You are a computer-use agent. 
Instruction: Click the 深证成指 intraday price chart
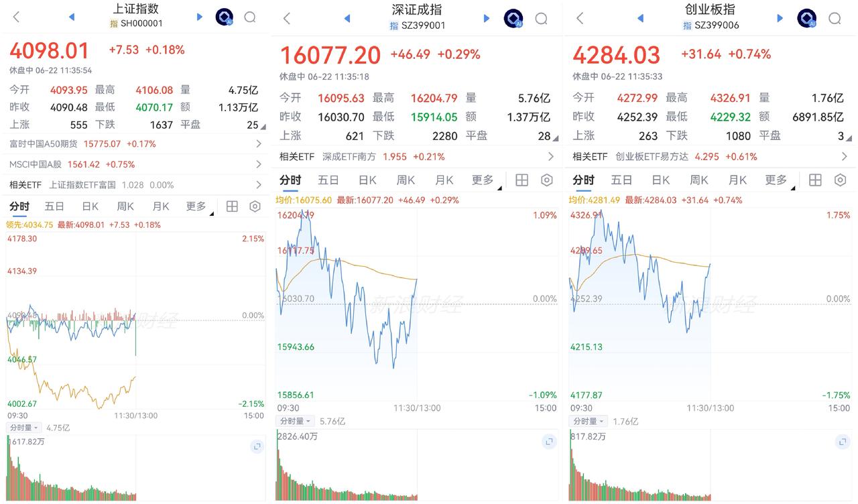(416, 305)
